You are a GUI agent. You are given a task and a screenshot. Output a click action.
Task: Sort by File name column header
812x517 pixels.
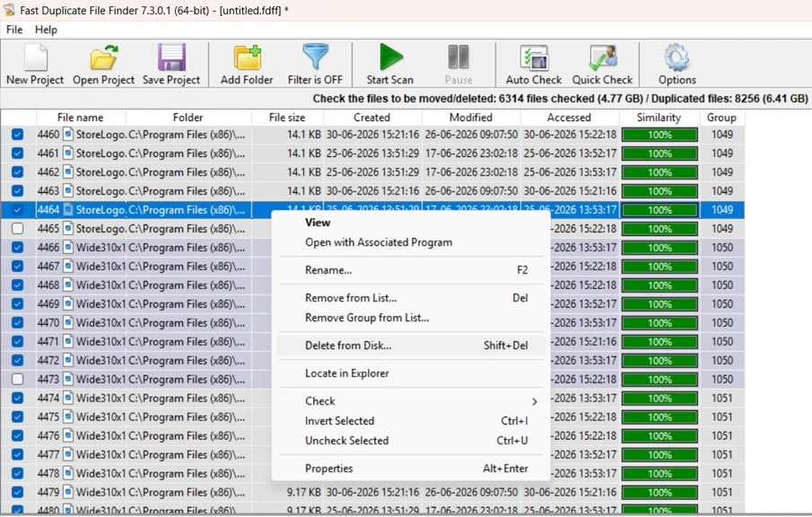(x=81, y=118)
